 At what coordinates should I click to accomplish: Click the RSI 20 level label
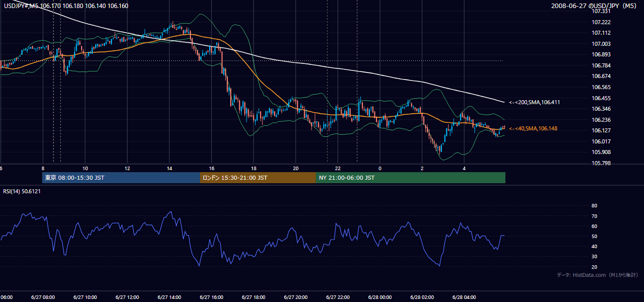(594, 267)
